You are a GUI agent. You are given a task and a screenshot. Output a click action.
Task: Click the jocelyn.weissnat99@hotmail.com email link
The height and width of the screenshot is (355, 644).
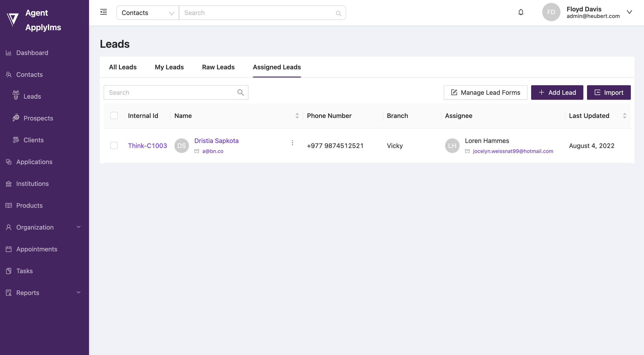[513, 151]
